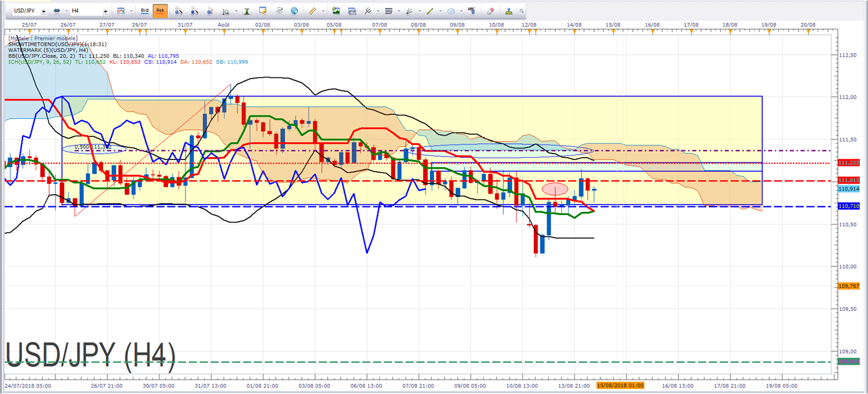
Task: Toggle the Ask price button
Action: [160, 11]
